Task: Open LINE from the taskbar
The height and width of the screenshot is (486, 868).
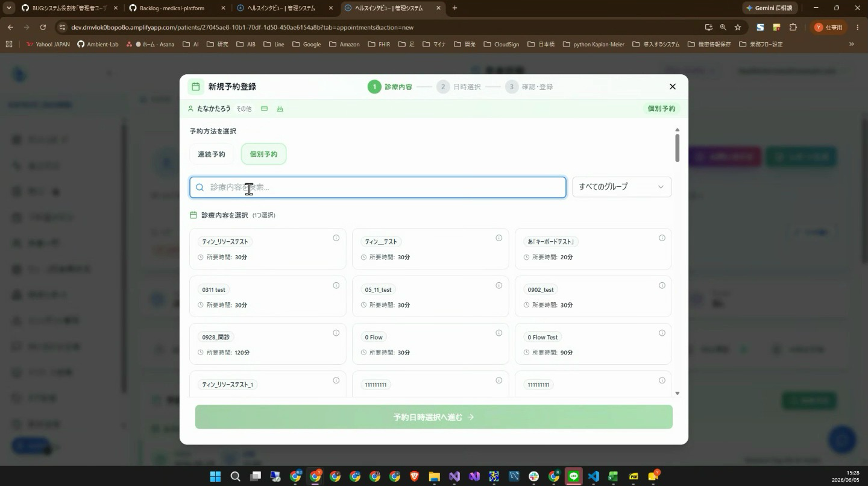Action: click(573, 476)
